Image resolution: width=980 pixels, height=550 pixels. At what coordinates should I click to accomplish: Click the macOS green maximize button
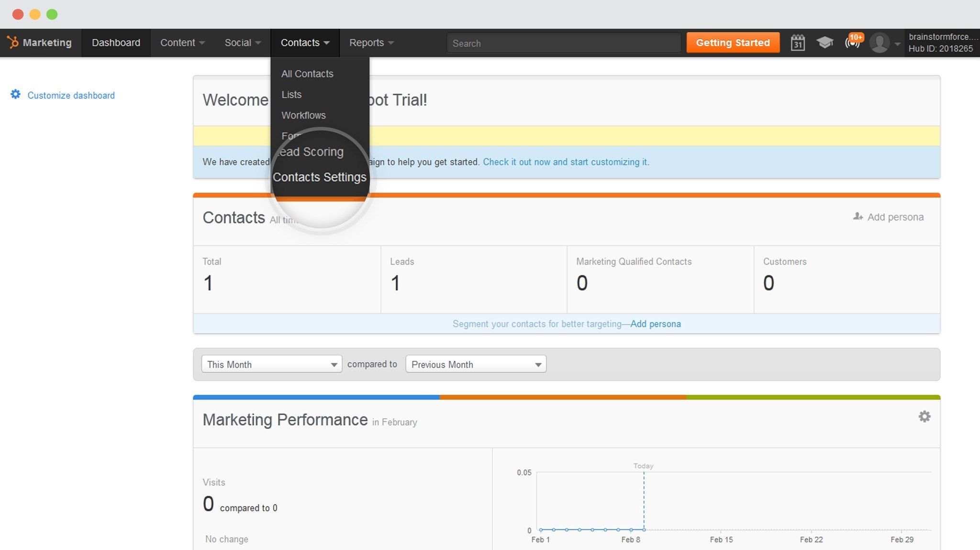[x=52, y=14]
